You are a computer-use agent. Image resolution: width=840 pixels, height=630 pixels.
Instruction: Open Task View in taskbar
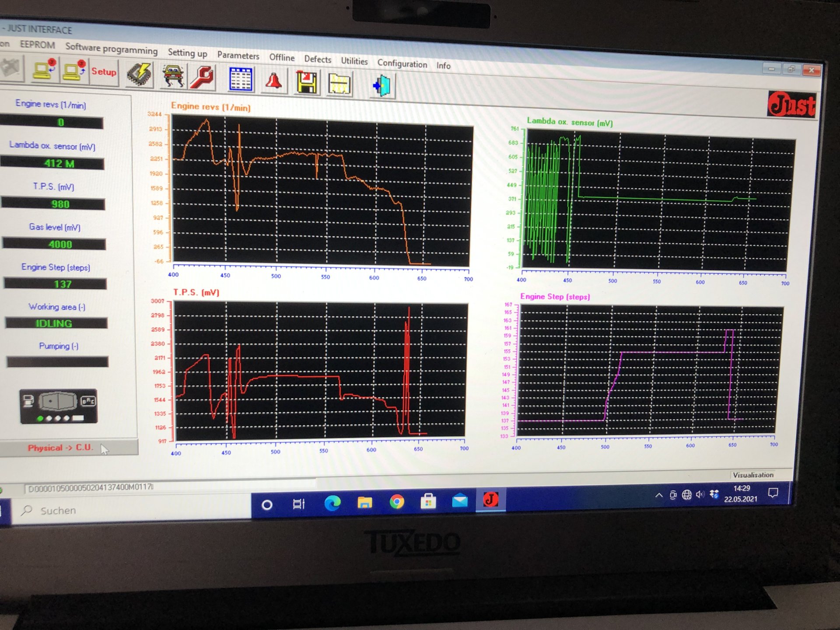click(x=299, y=504)
